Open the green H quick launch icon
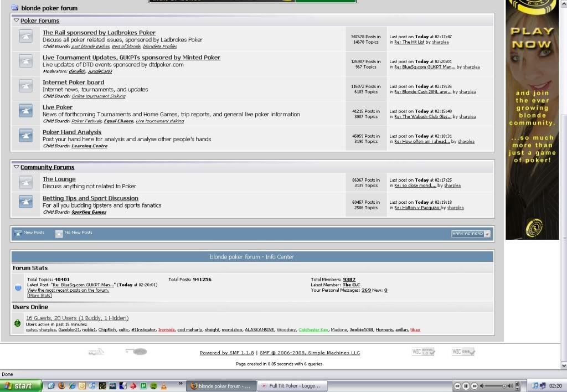The image size is (567, 392). tap(143, 386)
